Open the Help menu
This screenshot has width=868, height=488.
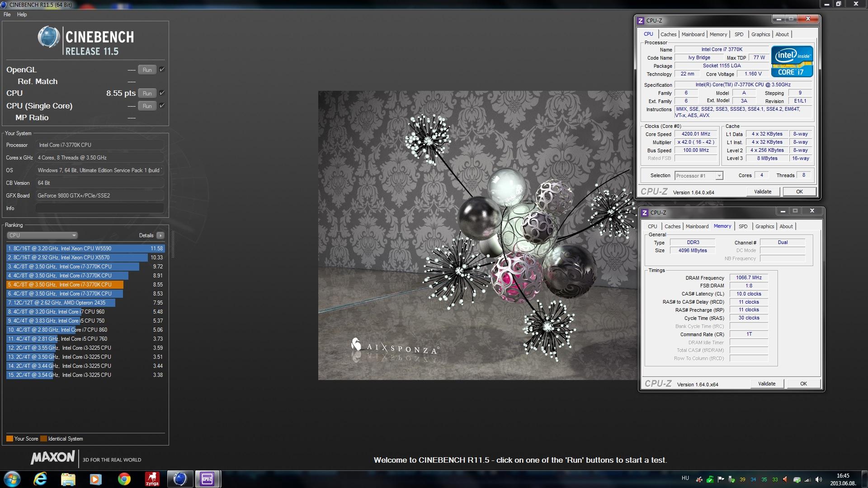coord(22,14)
